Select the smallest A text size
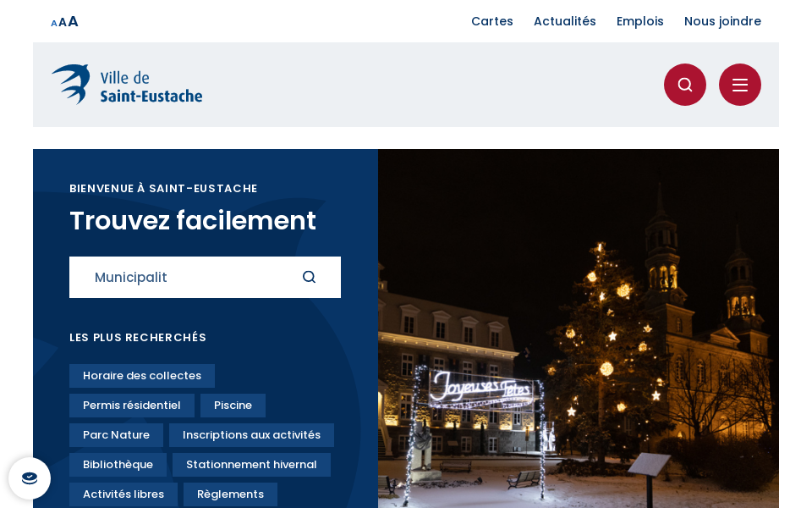Image resolution: width=812 pixels, height=508 pixels. [54, 23]
